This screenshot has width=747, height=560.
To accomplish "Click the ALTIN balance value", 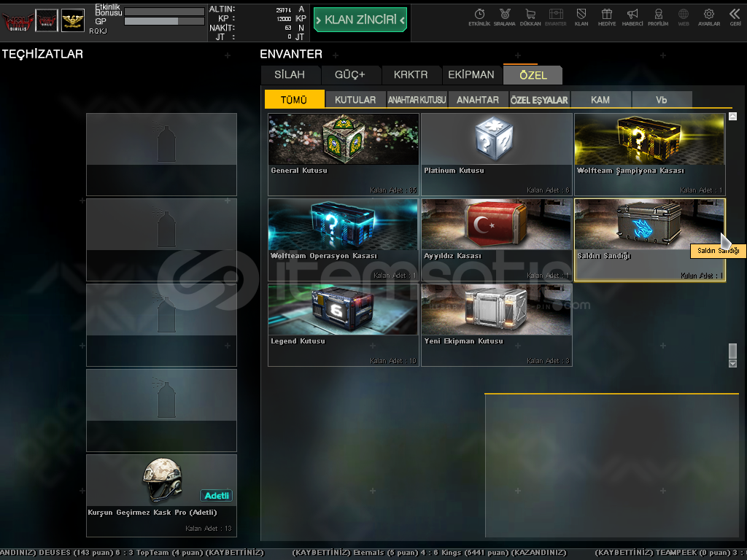I will [x=284, y=9].
